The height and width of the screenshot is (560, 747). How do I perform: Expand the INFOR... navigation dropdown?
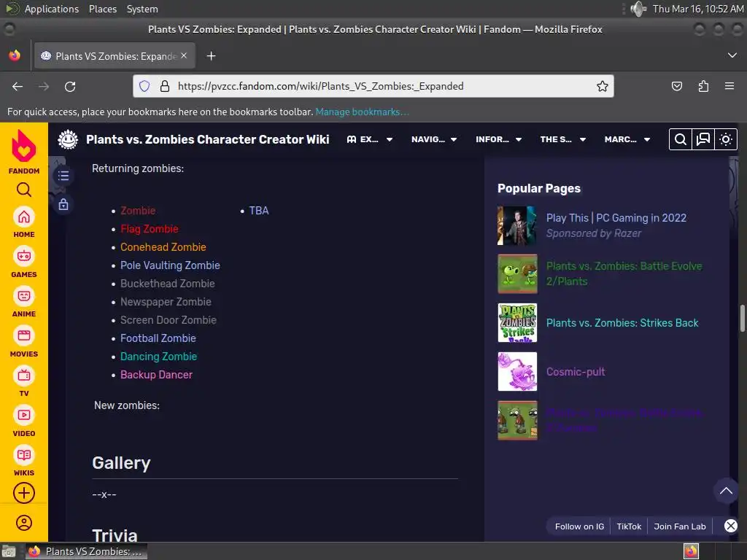pyautogui.click(x=499, y=139)
